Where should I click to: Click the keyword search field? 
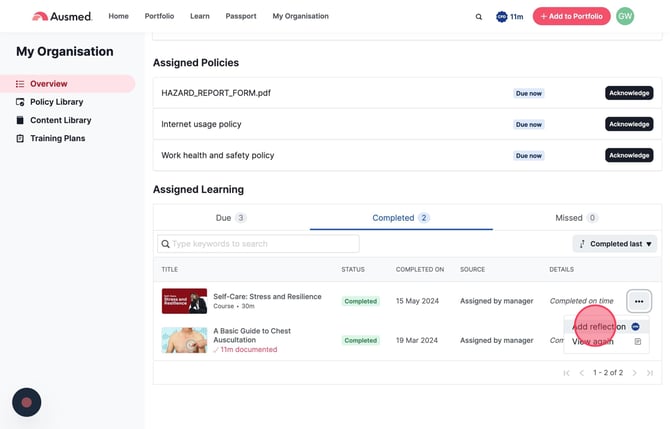click(258, 244)
